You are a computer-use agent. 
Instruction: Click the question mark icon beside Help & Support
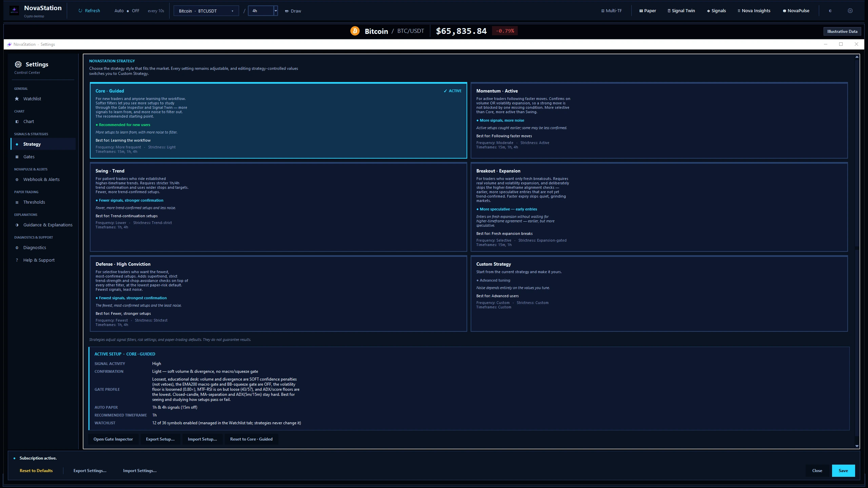click(x=17, y=260)
